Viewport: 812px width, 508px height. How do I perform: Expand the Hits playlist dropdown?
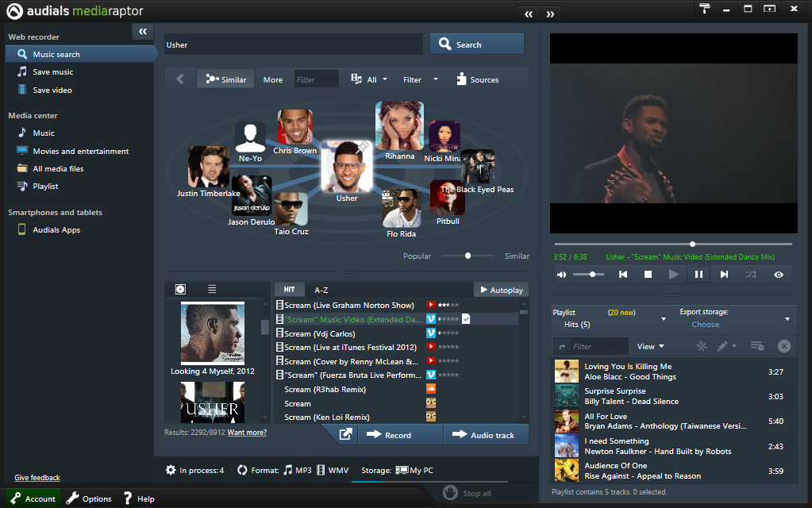664,319
